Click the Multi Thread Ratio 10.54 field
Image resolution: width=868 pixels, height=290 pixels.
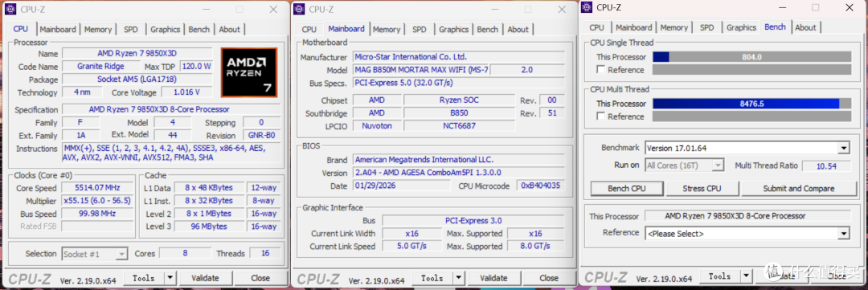click(x=826, y=166)
